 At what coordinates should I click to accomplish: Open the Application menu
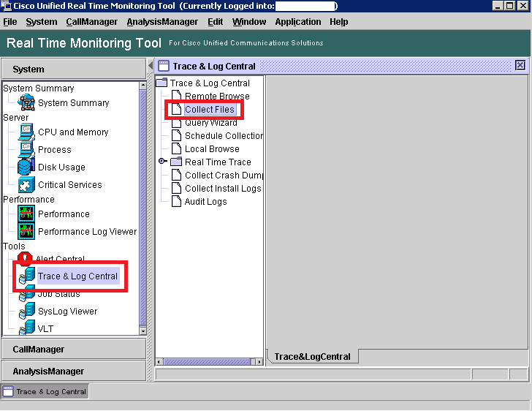[298, 22]
